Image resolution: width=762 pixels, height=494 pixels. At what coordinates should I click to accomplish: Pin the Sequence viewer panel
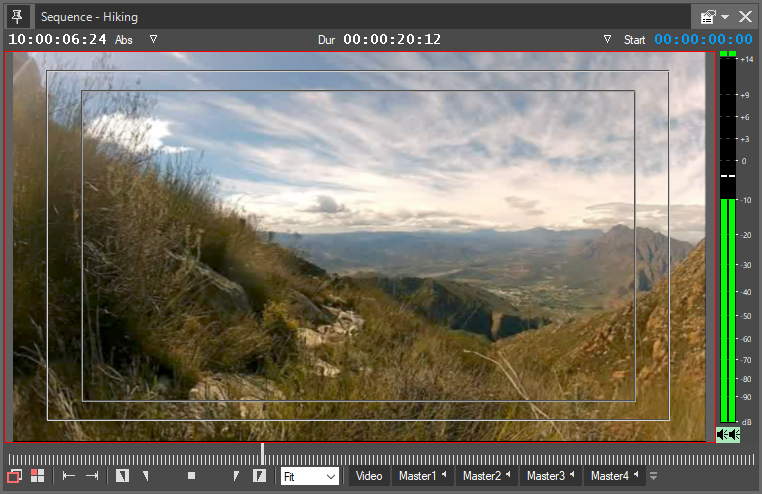17,17
